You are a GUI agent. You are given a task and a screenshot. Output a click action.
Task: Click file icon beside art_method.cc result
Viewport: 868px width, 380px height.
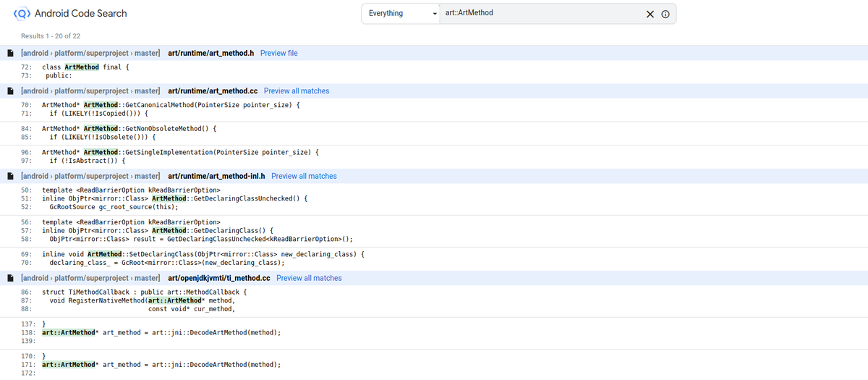[10, 91]
